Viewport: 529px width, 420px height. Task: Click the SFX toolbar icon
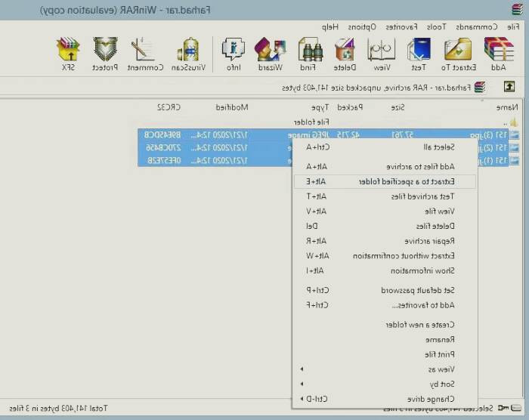pyautogui.click(x=69, y=53)
